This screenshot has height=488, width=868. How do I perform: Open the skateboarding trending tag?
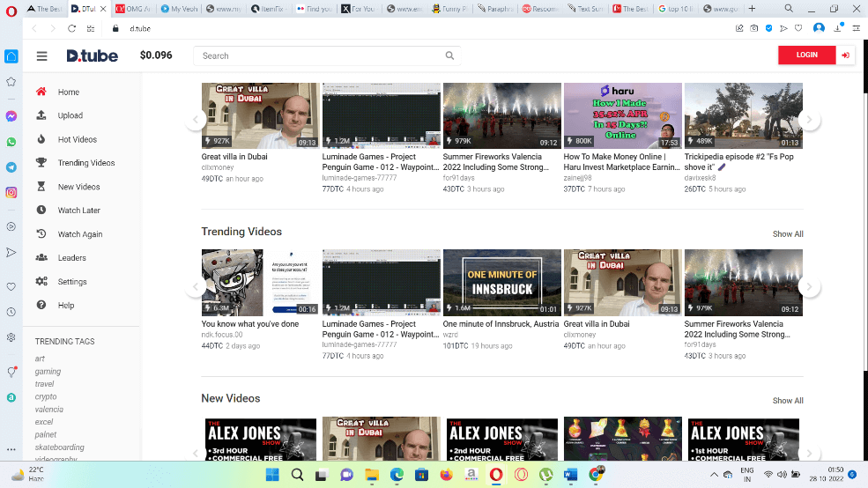click(x=60, y=447)
